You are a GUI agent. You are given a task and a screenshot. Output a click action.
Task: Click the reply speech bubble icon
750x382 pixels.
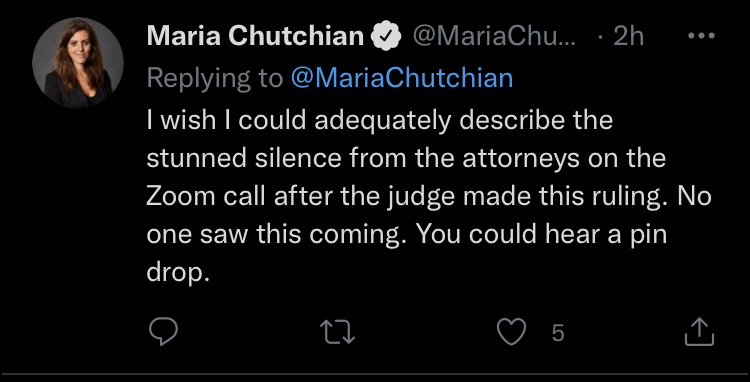pyautogui.click(x=163, y=331)
